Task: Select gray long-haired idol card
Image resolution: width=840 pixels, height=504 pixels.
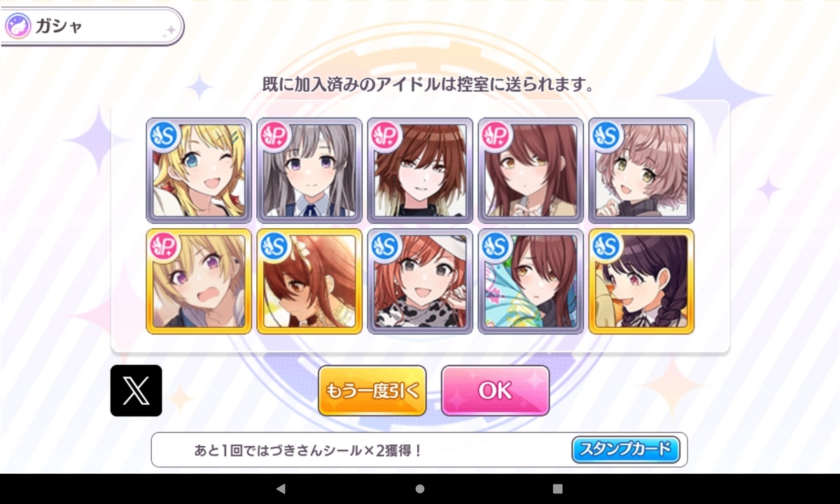Action: pos(309,170)
